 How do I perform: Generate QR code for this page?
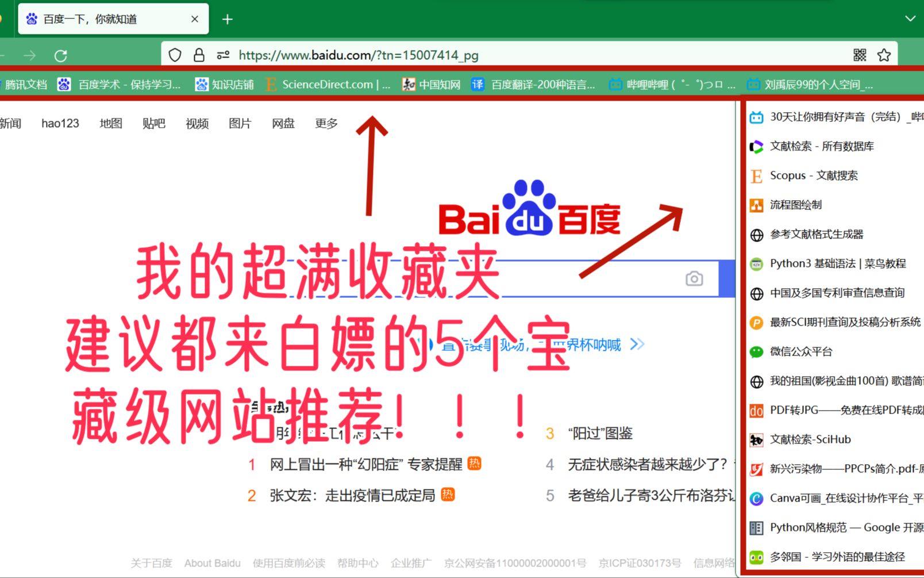860,55
